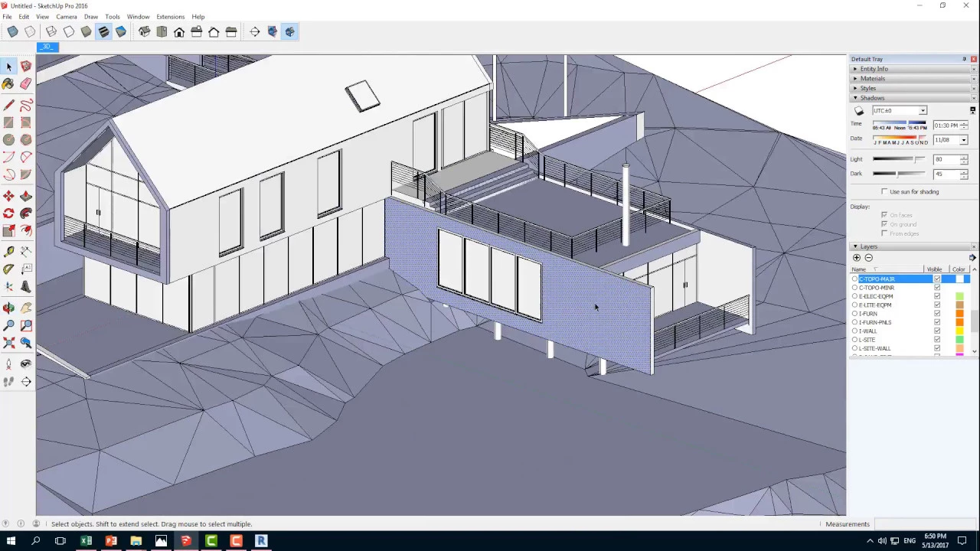The width and height of the screenshot is (980, 551).
Task: Select the Select arrow tool
Action: [x=9, y=67]
